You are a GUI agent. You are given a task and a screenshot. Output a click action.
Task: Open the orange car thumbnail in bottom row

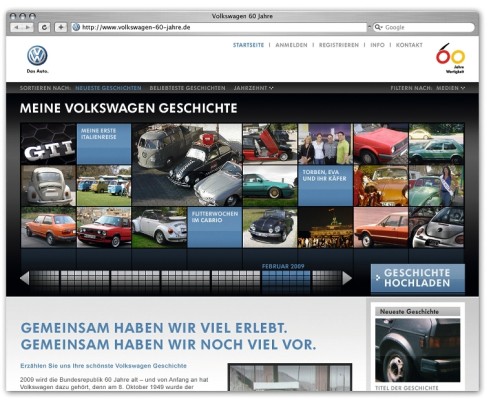point(48,227)
